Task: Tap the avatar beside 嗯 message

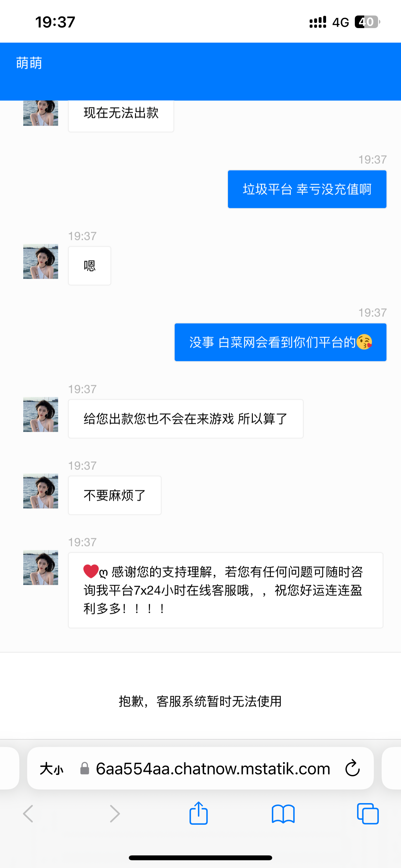Action: [40, 262]
